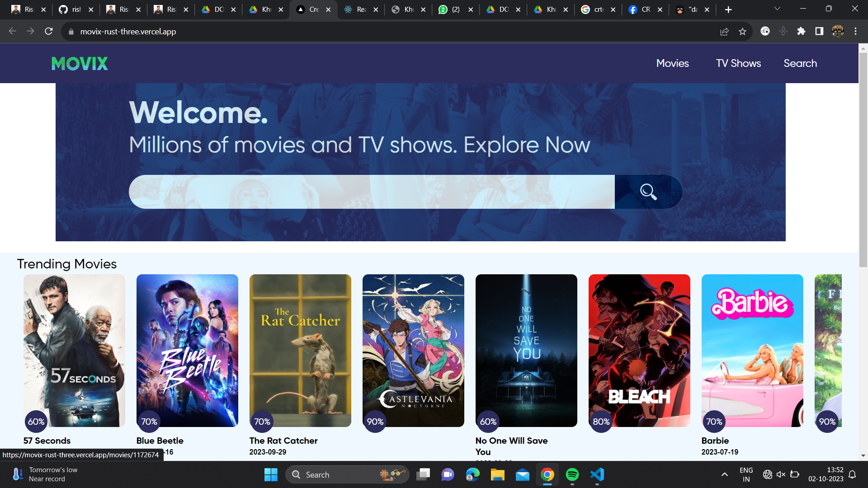868x488 pixels.
Task: Open Chrome side panel icon
Action: point(819,31)
